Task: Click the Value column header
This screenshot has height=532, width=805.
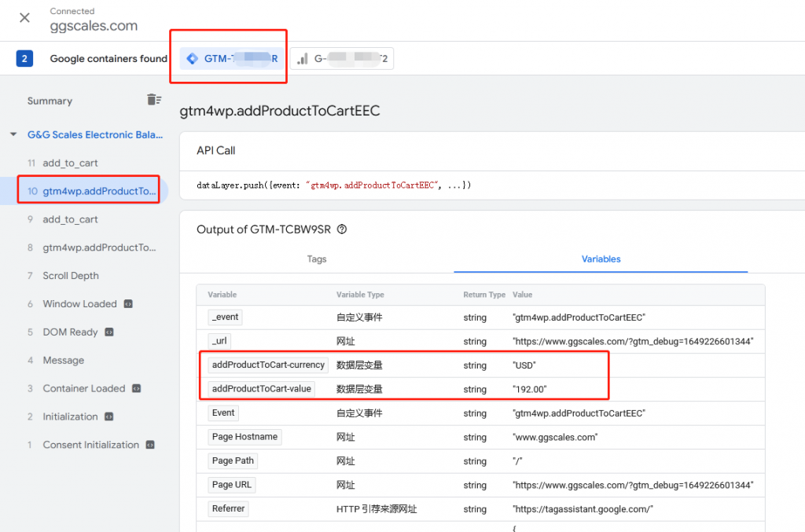Action: pyautogui.click(x=522, y=295)
